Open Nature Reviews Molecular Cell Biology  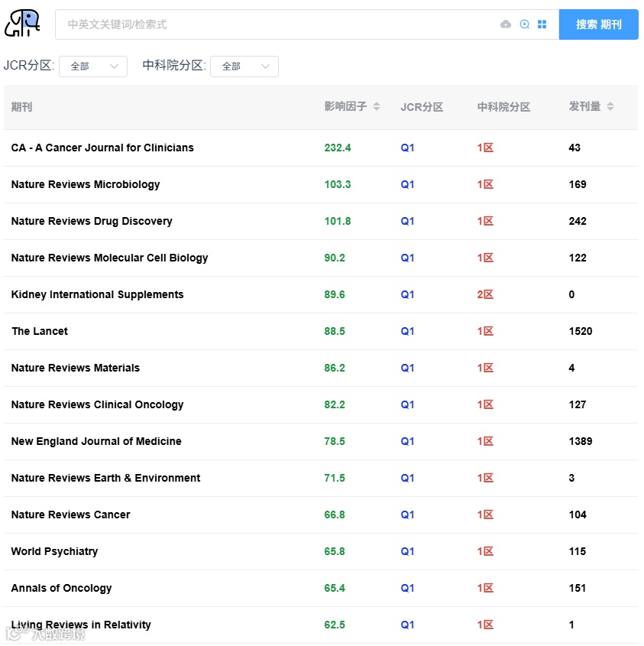109,258
